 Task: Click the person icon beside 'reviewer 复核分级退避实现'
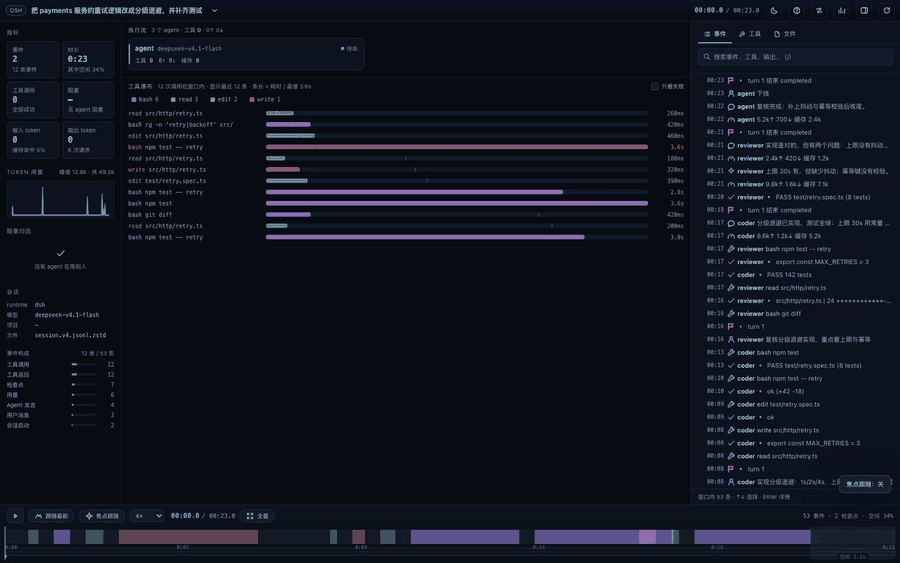(x=731, y=339)
